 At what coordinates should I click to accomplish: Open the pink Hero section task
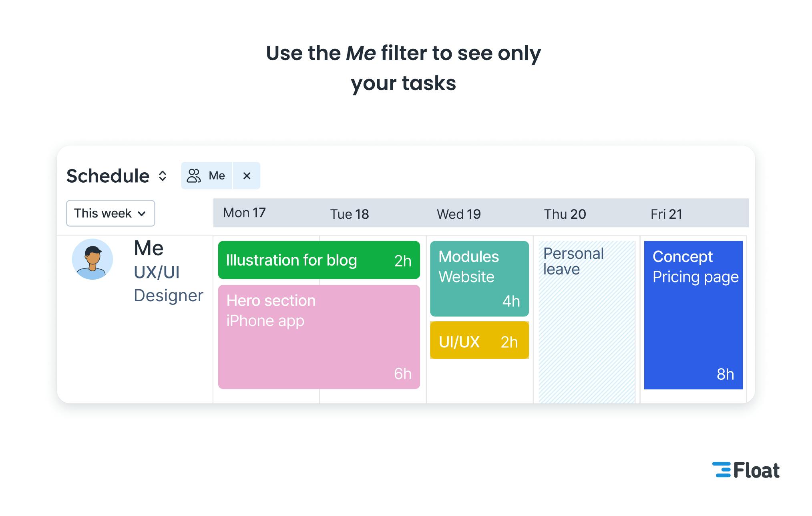click(x=319, y=337)
